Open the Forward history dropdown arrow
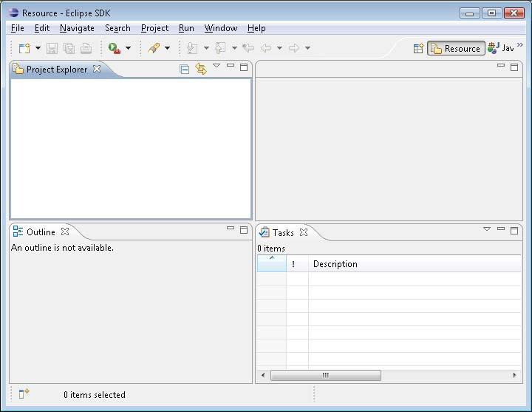The image size is (532, 412). pyautogui.click(x=307, y=48)
